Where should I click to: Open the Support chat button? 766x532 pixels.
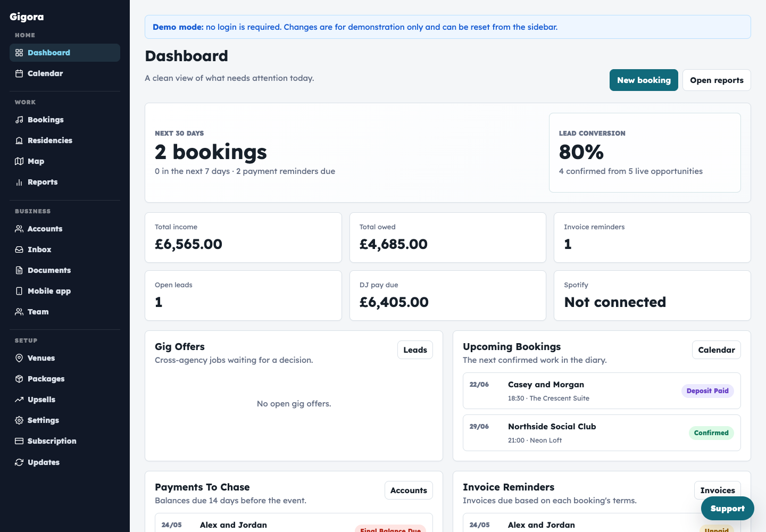click(727, 509)
